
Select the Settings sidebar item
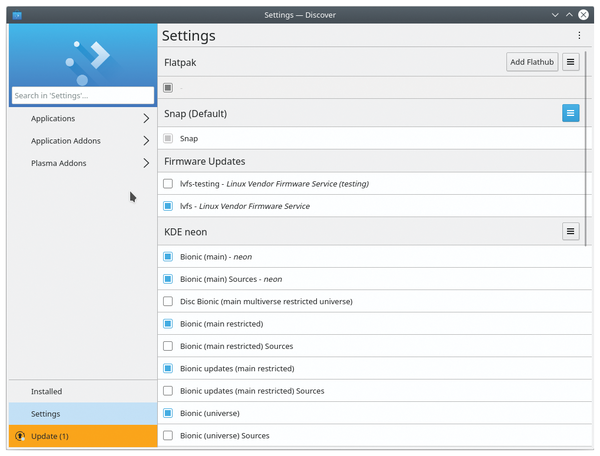[83, 414]
